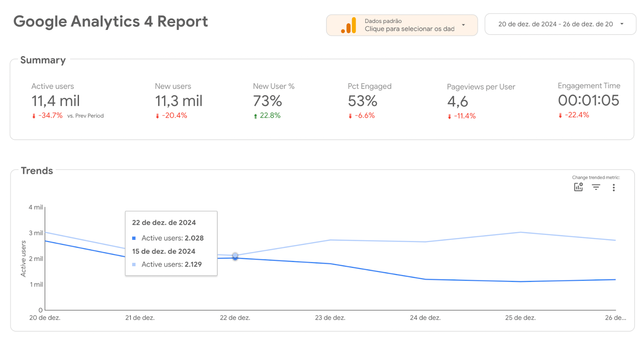The width and height of the screenshot is (644, 341).
Task: Click the light blue legend swatch in tooltip
Action: 134,265
